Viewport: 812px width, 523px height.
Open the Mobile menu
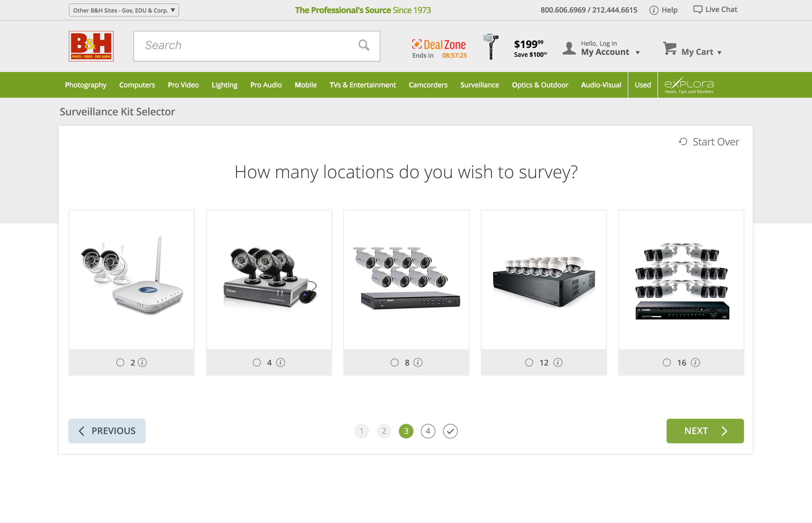click(x=306, y=85)
